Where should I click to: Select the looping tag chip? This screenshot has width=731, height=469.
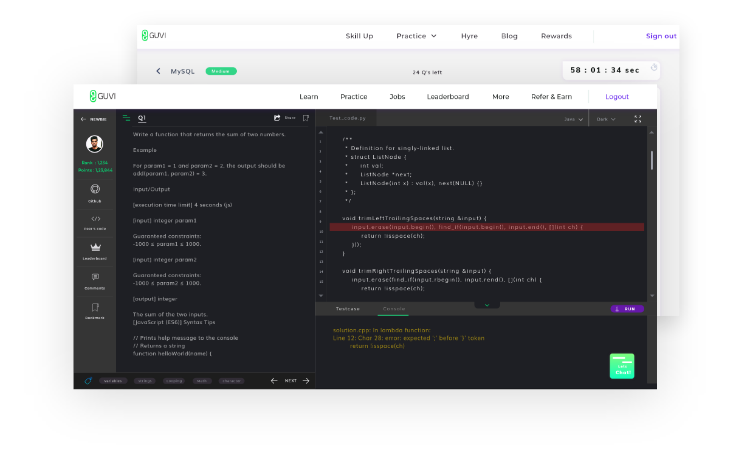pos(174,381)
